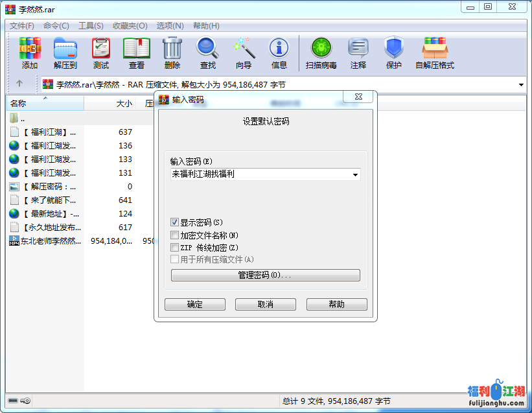
Task: Go up one folder level arrow
Action: [x=19, y=84]
